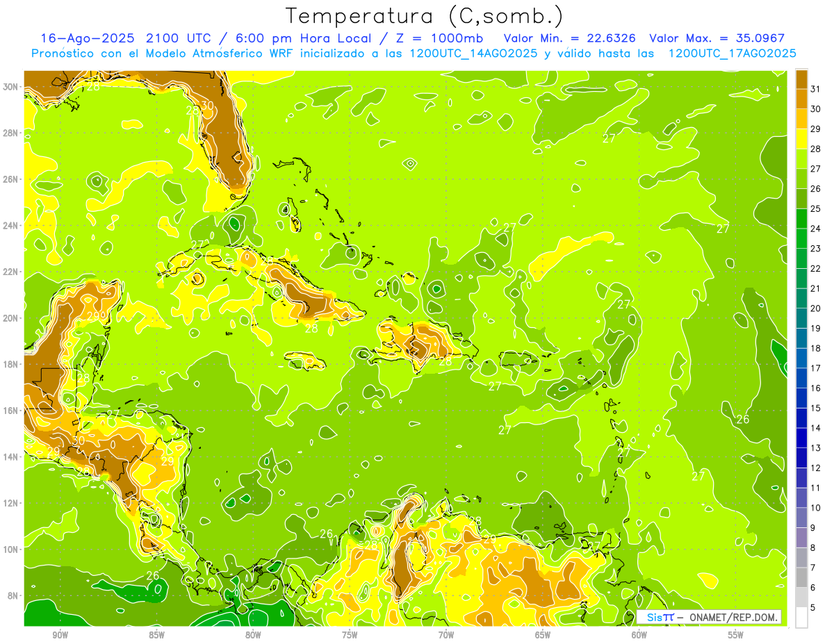Click the color scale value "14"
This screenshot has height=644, width=834.
(816, 428)
